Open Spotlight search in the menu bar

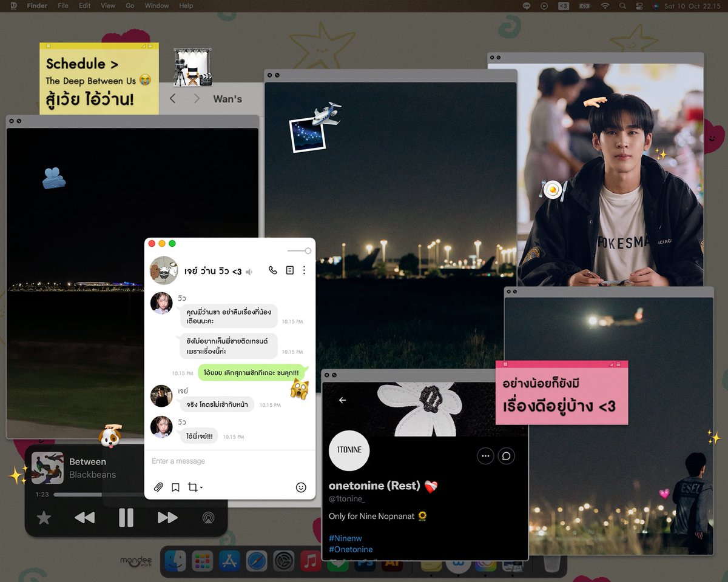click(622, 6)
